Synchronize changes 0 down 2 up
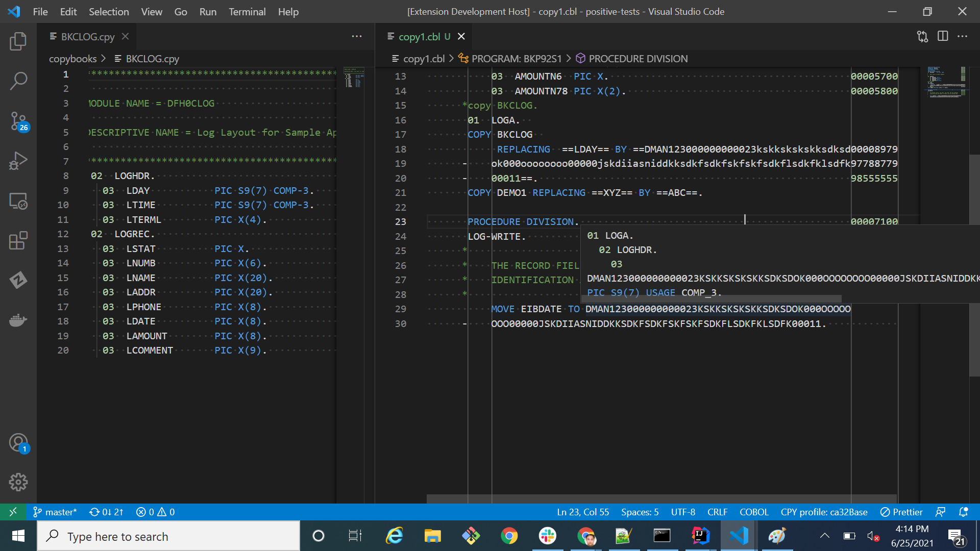Screen dimensions: 980x551 [x=106, y=512]
